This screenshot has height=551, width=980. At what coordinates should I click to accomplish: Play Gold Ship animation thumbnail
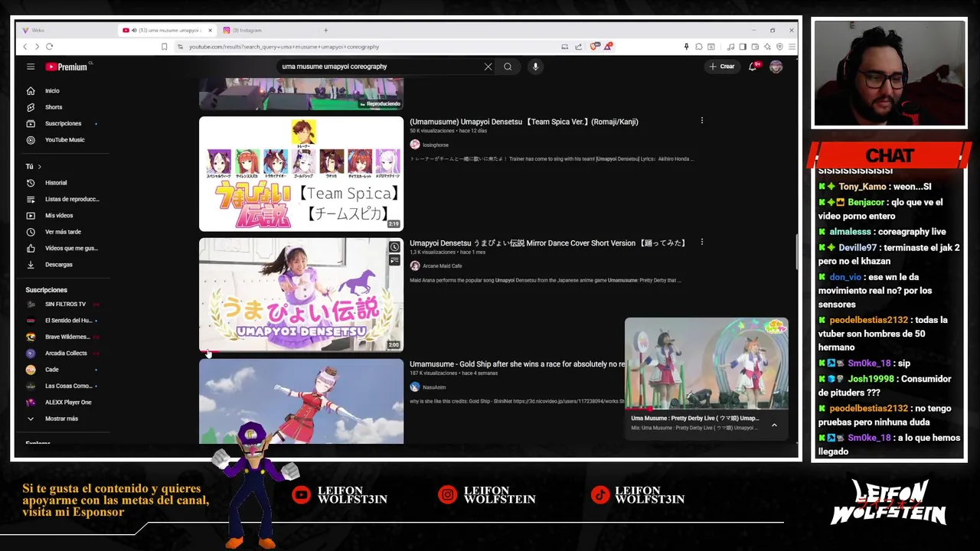[301, 402]
